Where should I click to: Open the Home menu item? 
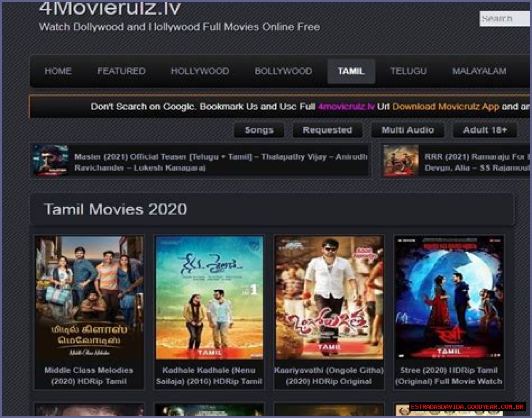[58, 71]
